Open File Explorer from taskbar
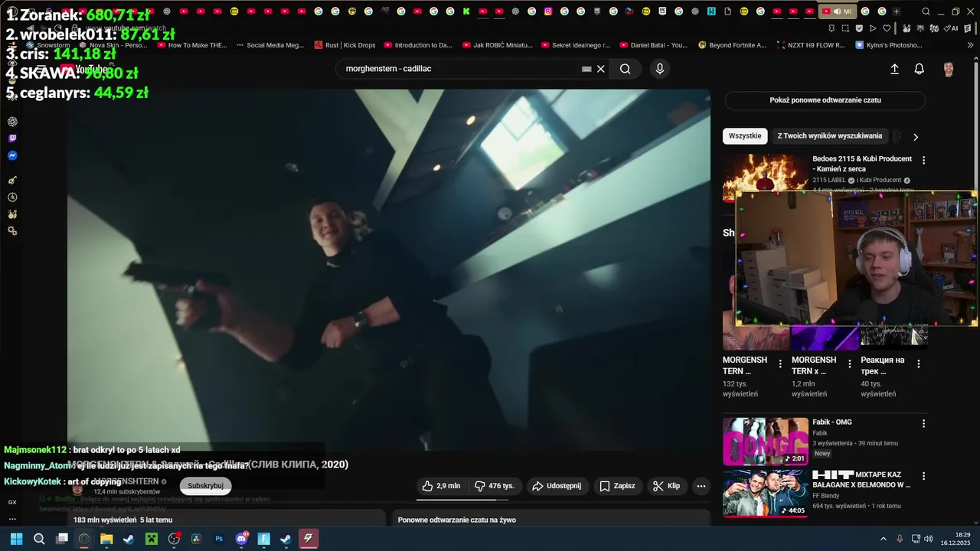The image size is (980, 551). 106,539
